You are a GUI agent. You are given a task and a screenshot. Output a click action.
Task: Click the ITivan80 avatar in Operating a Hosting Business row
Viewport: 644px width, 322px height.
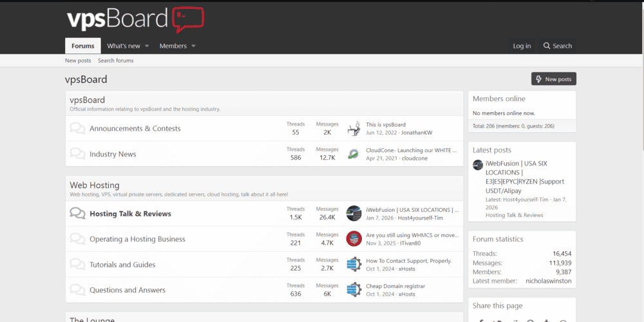[x=354, y=239]
